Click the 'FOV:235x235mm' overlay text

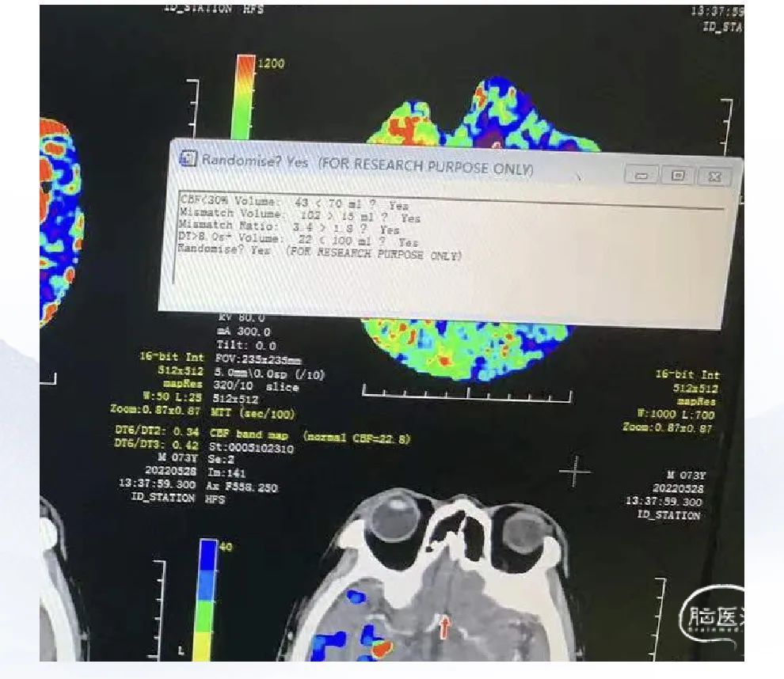[x=258, y=359]
